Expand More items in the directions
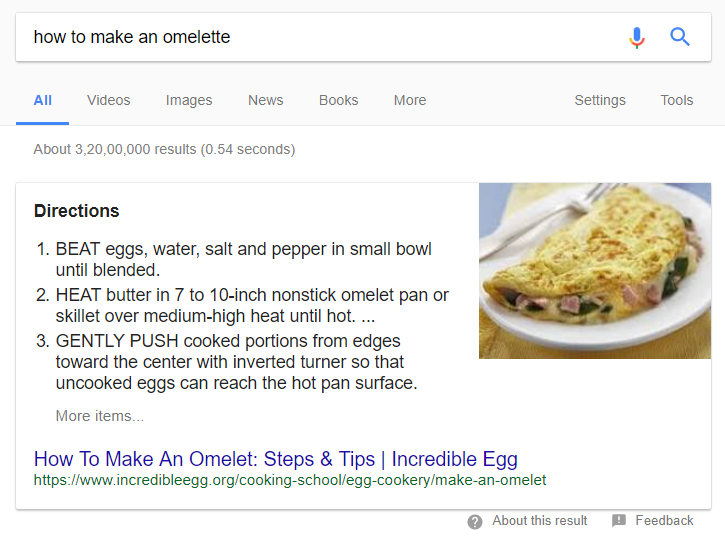Viewport: 725px width, 539px height. tap(100, 416)
